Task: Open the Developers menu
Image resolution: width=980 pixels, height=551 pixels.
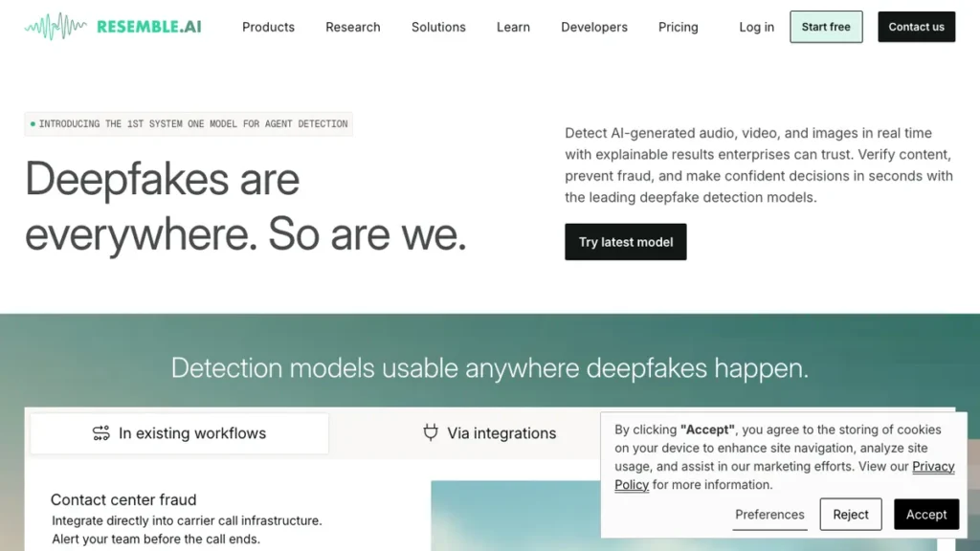Action: click(x=593, y=27)
